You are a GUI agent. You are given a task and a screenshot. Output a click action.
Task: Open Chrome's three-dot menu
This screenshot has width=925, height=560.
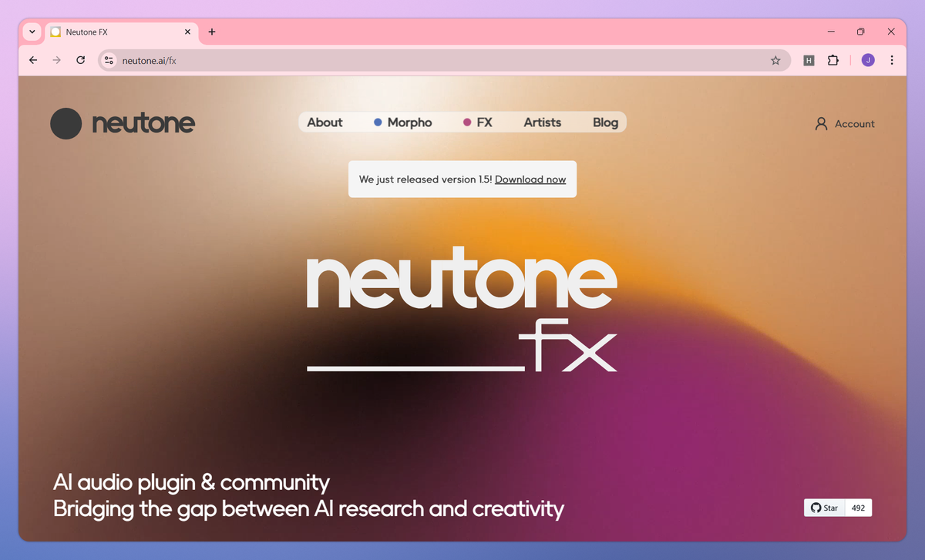click(892, 60)
